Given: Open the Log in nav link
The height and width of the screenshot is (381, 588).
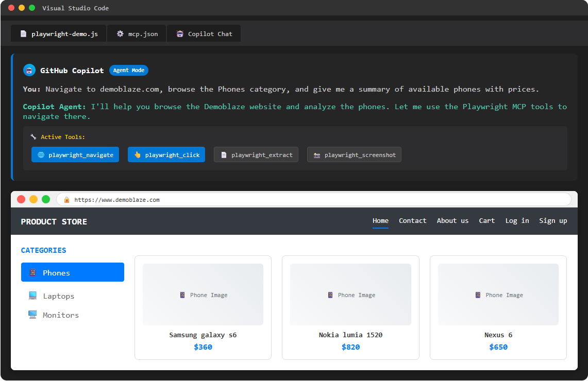Looking at the screenshot, I should [517, 221].
